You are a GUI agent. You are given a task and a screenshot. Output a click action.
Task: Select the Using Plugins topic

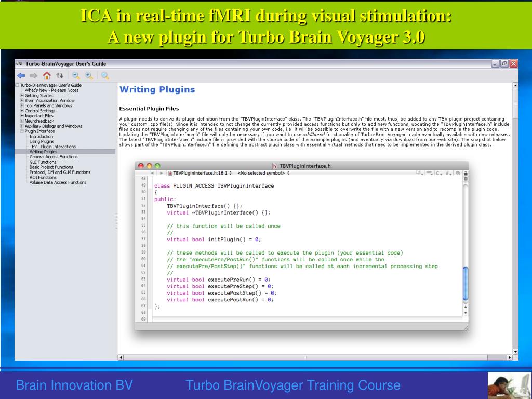click(x=42, y=141)
